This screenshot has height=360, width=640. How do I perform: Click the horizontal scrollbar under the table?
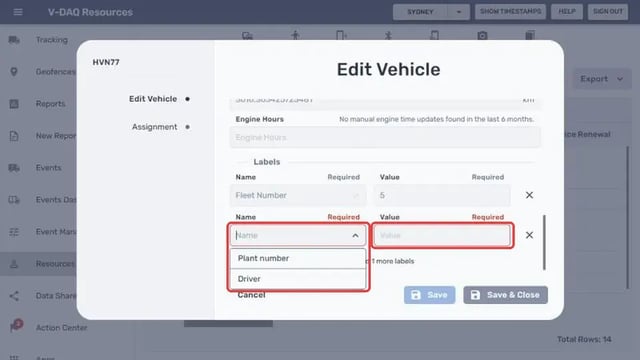click(x=228, y=324)
